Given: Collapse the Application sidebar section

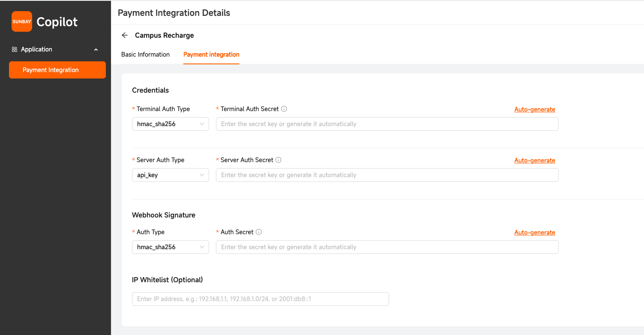Looking at the screenshot, I should pyautogui.click(x=96, y=49).
